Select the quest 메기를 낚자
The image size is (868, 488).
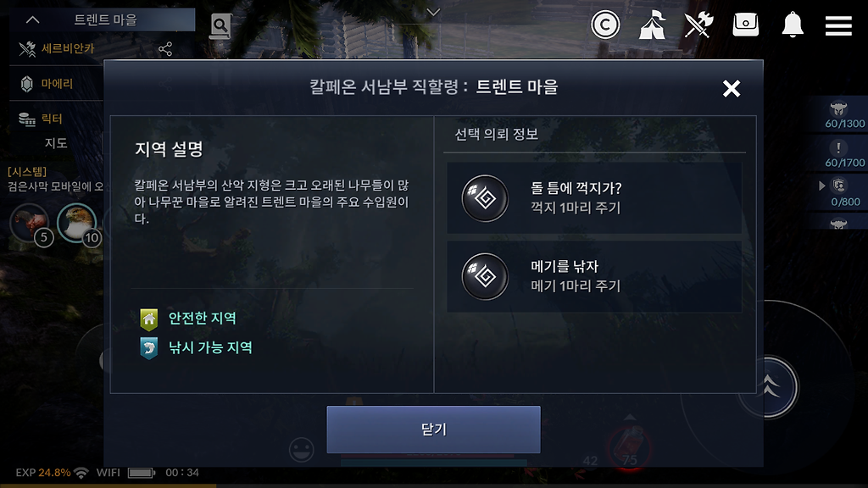point(594,276)
